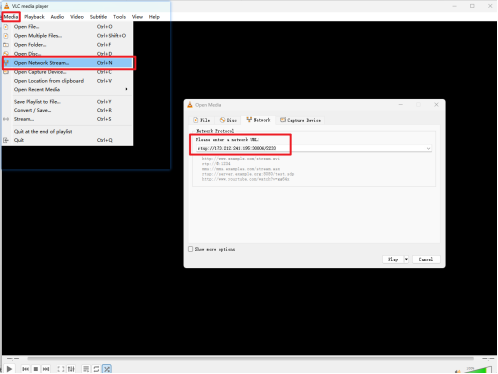Toggle the playlist view icon
This screenshot has width=498, height=374.
[86, 369]
